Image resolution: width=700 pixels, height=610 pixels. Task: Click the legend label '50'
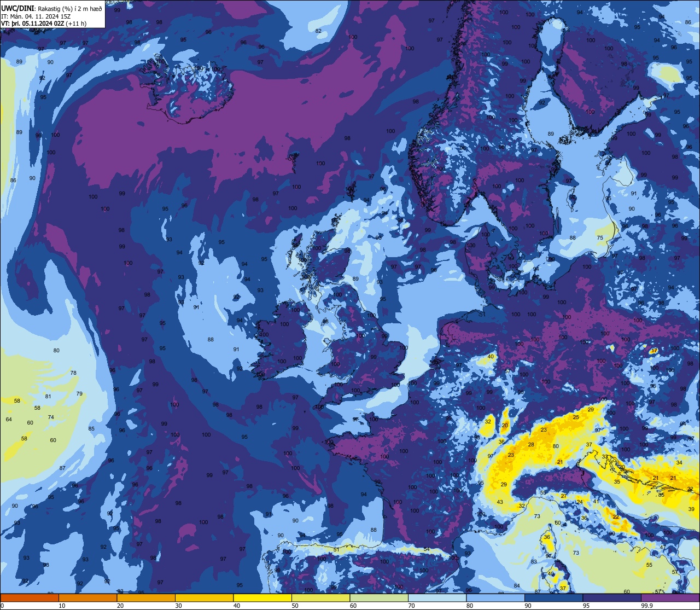click(x=295, y=606)
